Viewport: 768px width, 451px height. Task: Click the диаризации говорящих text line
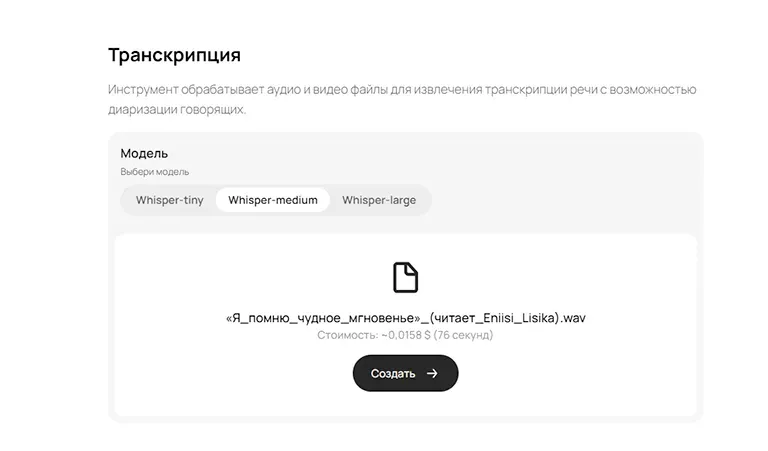click(177, 109)
